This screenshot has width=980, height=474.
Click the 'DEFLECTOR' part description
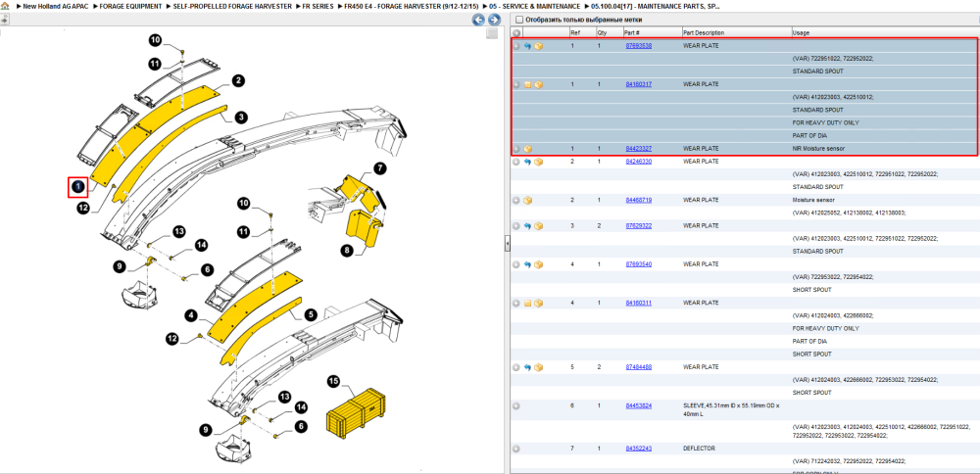tap(700, 449)
